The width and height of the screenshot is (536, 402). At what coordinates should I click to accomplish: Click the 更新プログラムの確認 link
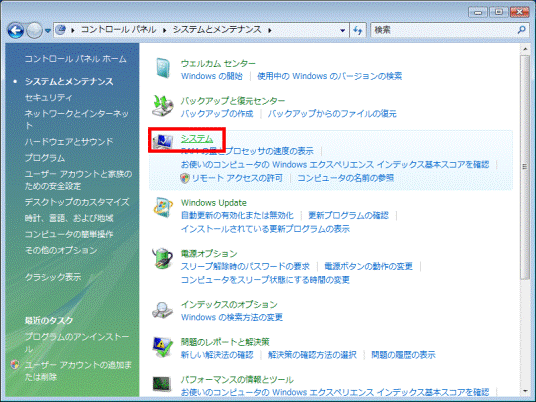[x=348, y=215]
